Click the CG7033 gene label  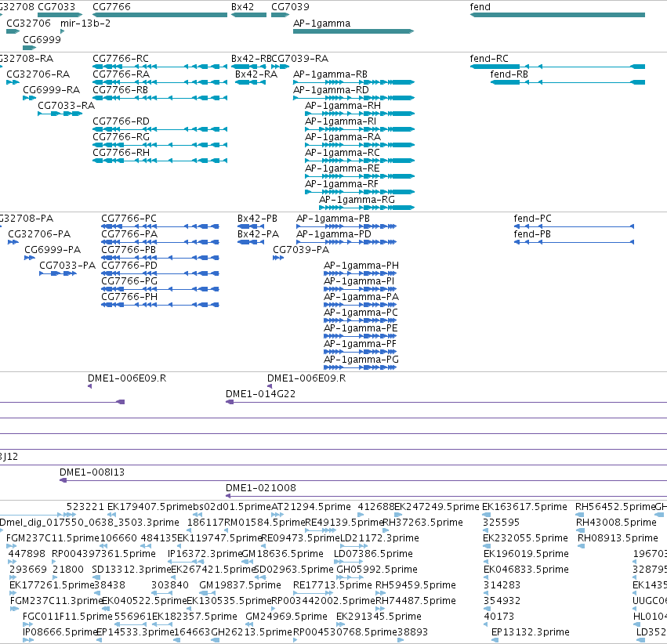(x=56, y=7)
